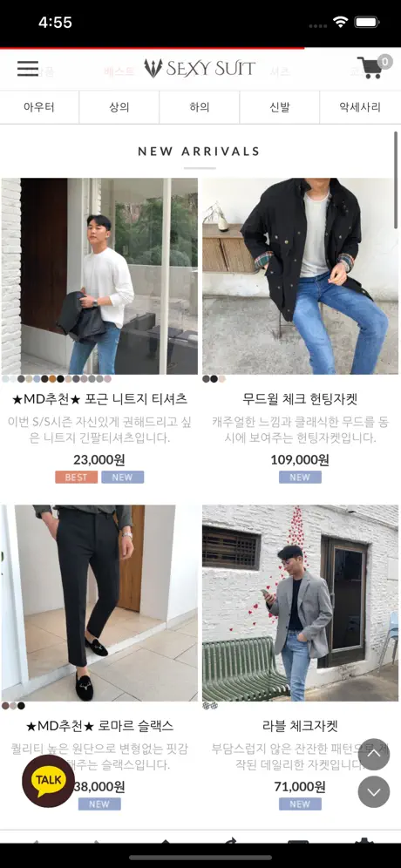The width and height of the screenshot is (401, 868).
Task: Open the KakaoTalk chat bubble
Action: click(48, 781)
